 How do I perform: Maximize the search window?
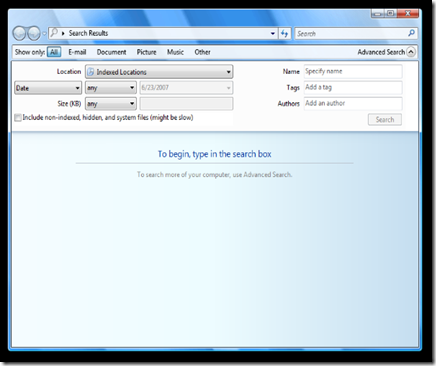click(390, 13)
